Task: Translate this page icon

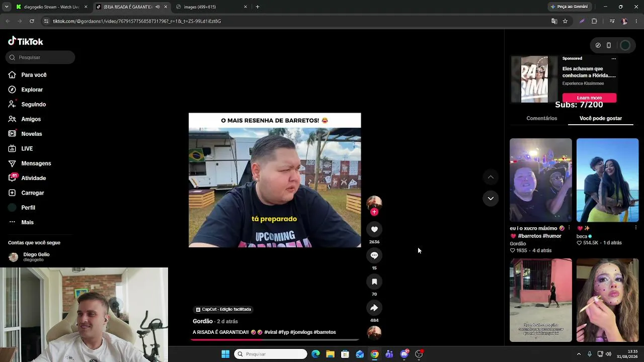Action: coord(554,21)
